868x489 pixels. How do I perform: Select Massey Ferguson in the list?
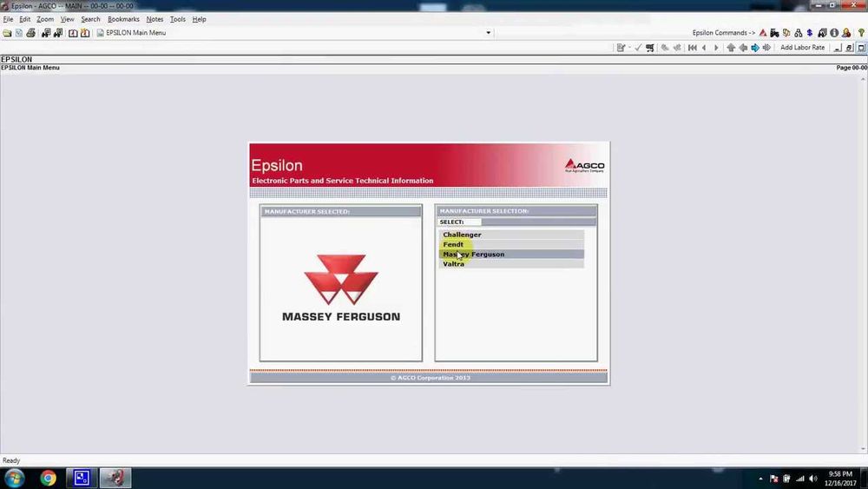coord(511,254)
